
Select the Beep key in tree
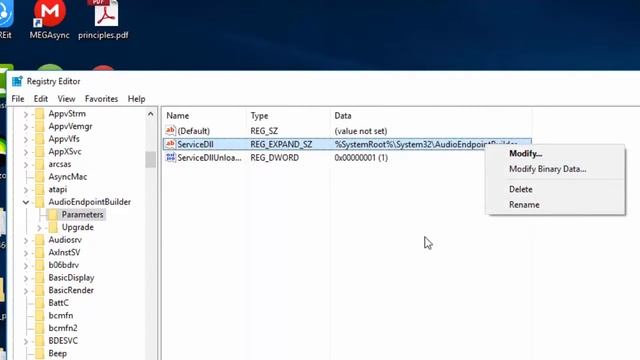(58, 353)
